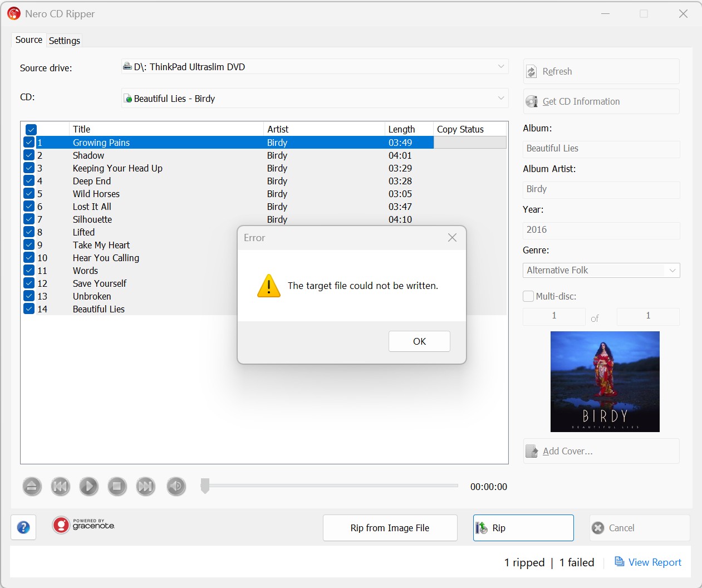The width and height of the screenshot is (702, 588).
Task: Uncheck track 1 Growing Pains
Action: (29, 142)
